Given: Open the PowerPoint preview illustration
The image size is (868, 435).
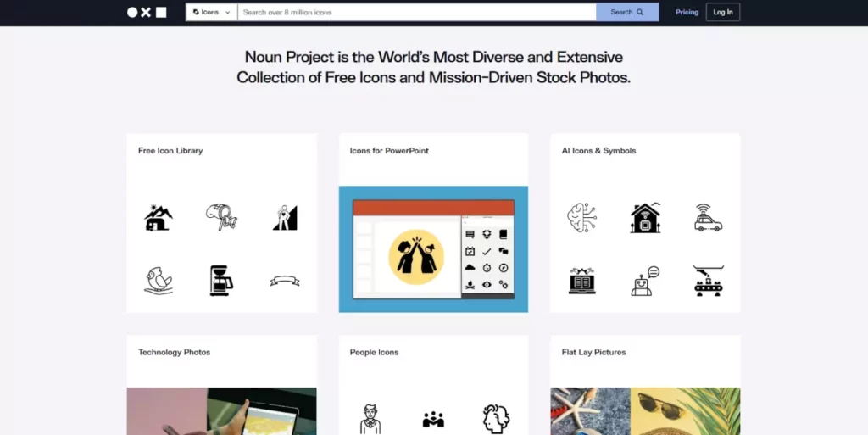Looking at the screenshot, I should [433, 249].
